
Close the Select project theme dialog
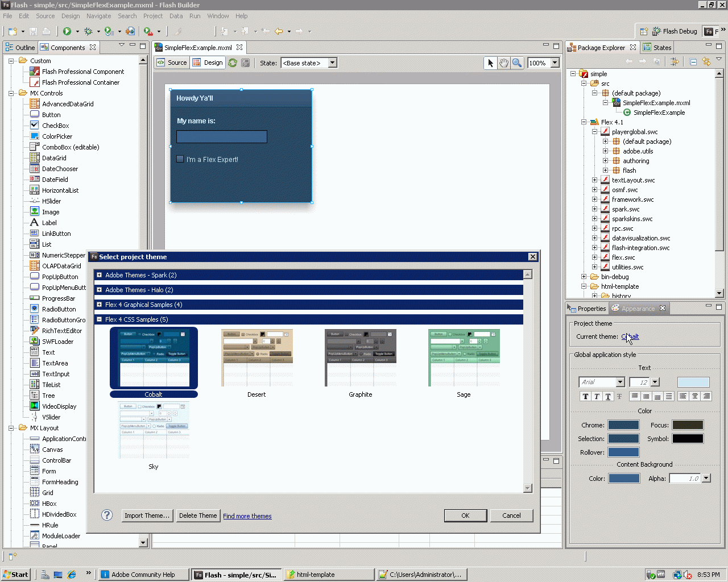[532, 257]
